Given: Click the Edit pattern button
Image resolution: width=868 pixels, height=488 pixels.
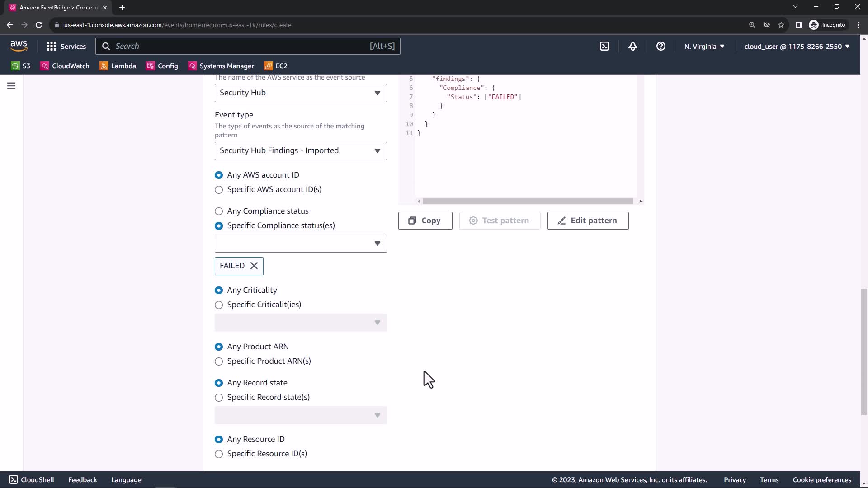Looking at the screenshot, I should [588, 221].
